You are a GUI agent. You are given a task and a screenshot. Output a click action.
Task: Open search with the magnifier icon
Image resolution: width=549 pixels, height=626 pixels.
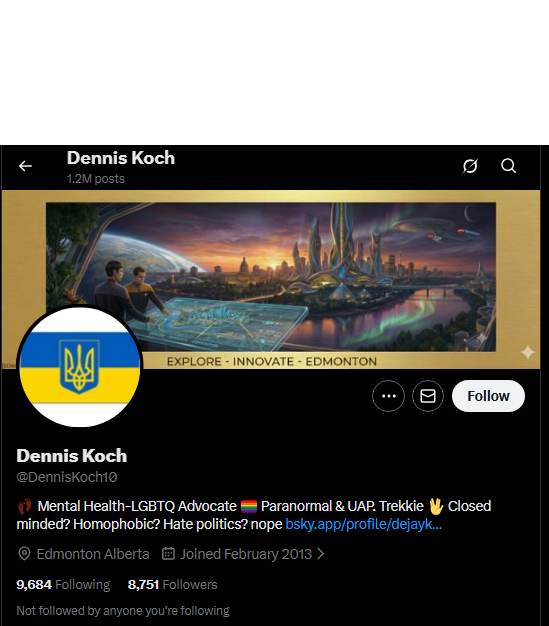[x=508, y=166]
